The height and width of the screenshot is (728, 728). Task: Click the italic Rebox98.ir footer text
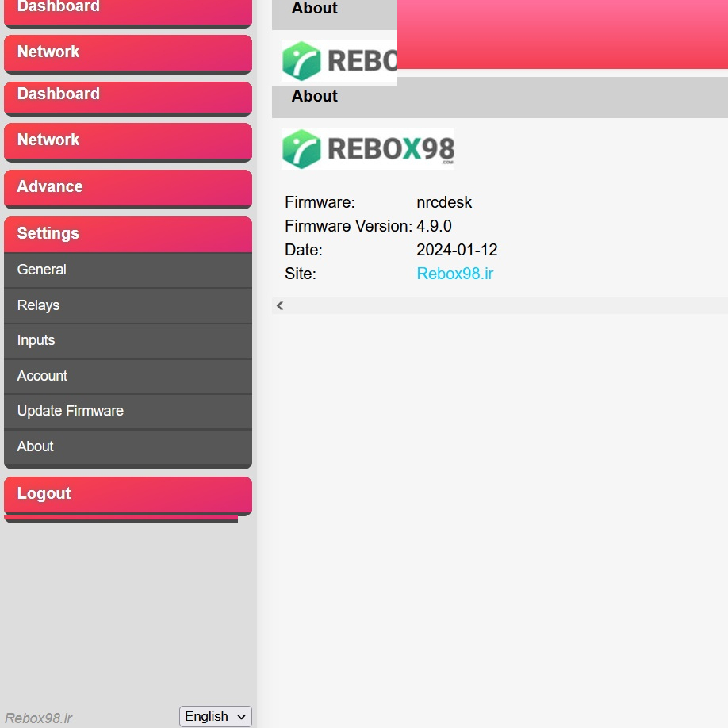pyautogui.click(x=39, y=718)
